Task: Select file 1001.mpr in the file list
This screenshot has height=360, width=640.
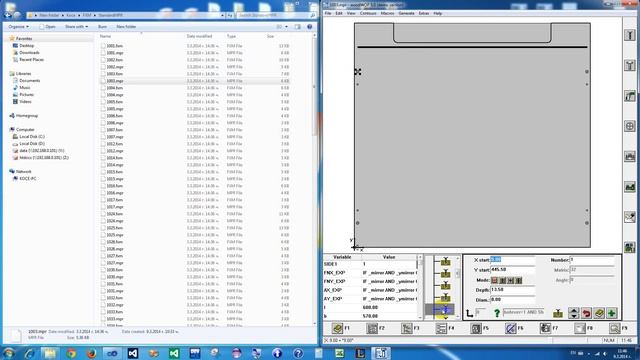Action: pyautogui.click(x=115, y=53)
